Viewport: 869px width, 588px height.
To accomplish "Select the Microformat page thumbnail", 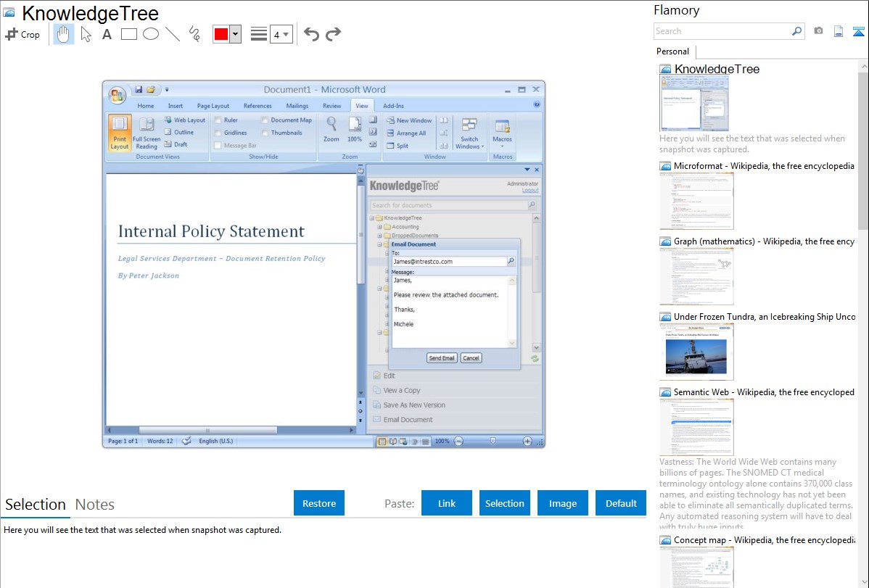I will pyautogui.click(x=696, y=201).
